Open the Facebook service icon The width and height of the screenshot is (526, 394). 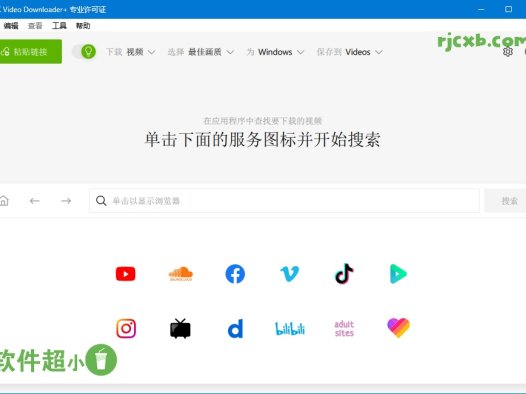[x=235, y=274]
